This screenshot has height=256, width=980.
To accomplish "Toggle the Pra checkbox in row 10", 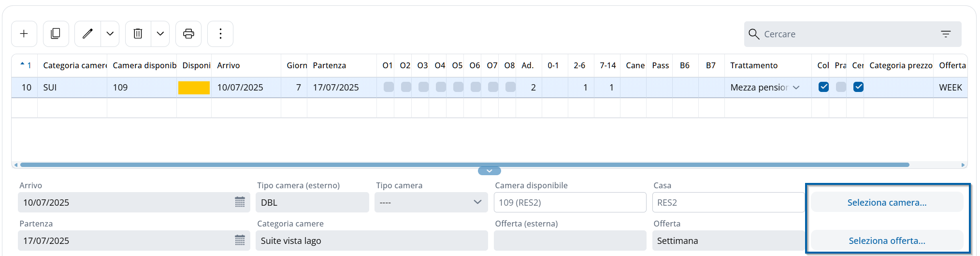I will (x=841, y=87).
